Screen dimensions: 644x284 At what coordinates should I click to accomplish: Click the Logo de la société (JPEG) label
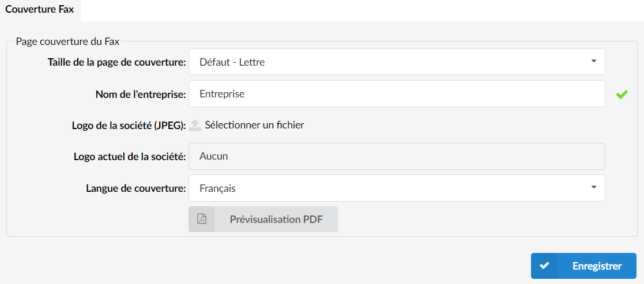pos(129,126)
